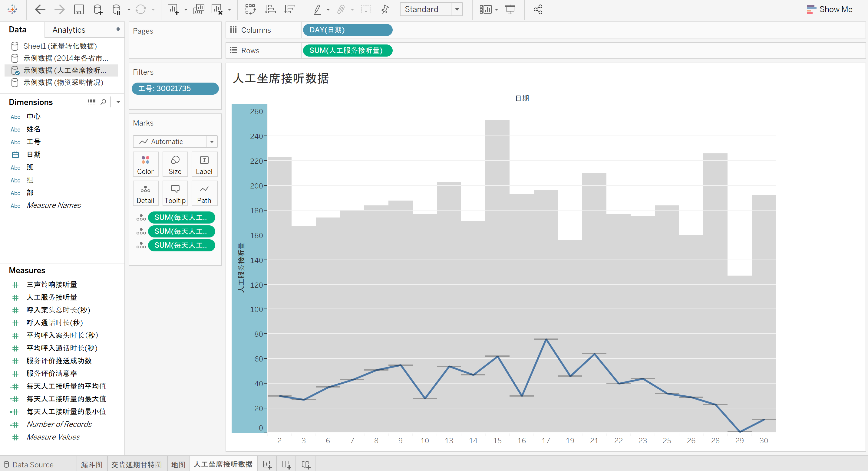
Task: Click the save icon in toolbar
Action: [x=78, y=9]
